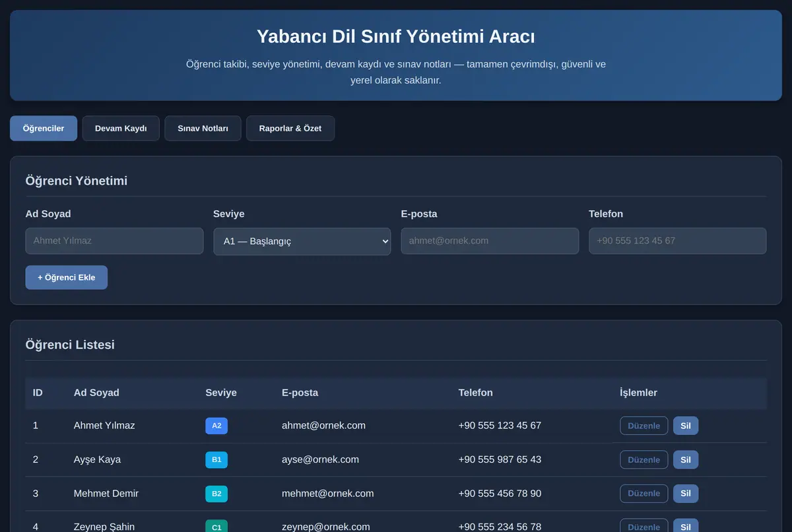Remove Mehmet Demir using Sil

click(x=686, y=493)
